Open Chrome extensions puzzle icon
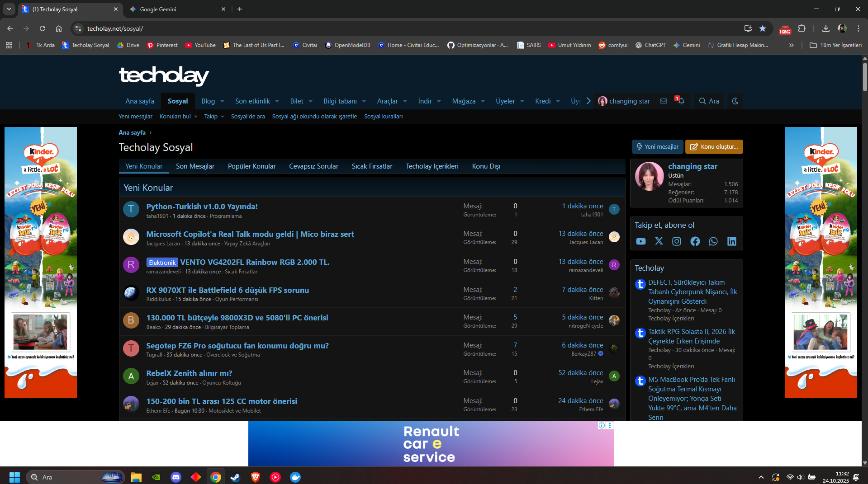 [x=802, y=28]
